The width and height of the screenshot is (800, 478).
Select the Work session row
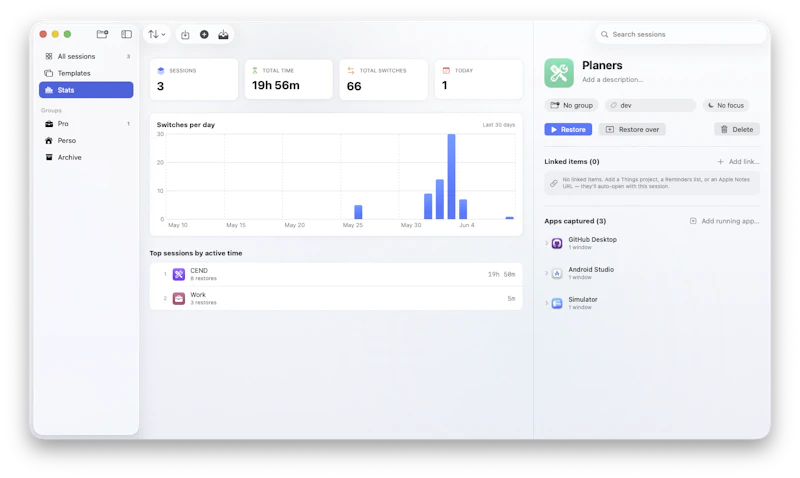click(336, 298)
